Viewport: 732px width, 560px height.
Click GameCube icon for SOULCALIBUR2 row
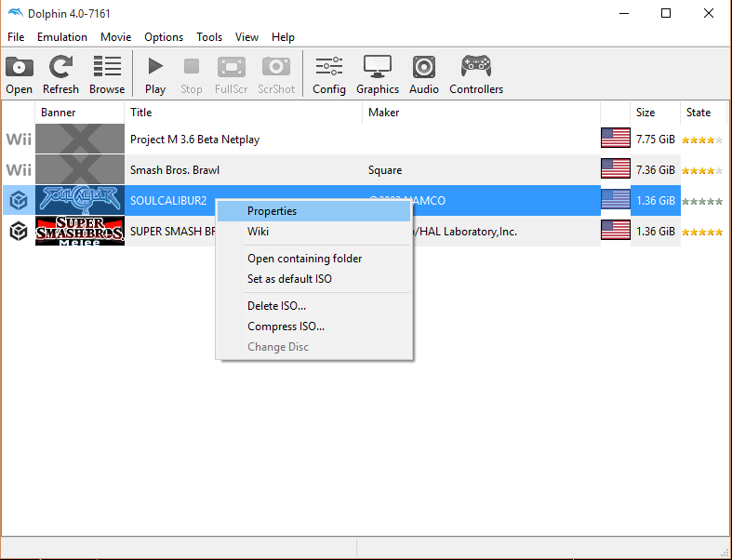point(19,201)
